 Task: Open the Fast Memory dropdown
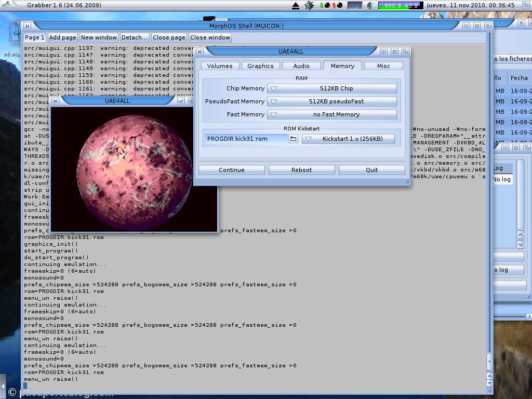(x=332, y=114)
